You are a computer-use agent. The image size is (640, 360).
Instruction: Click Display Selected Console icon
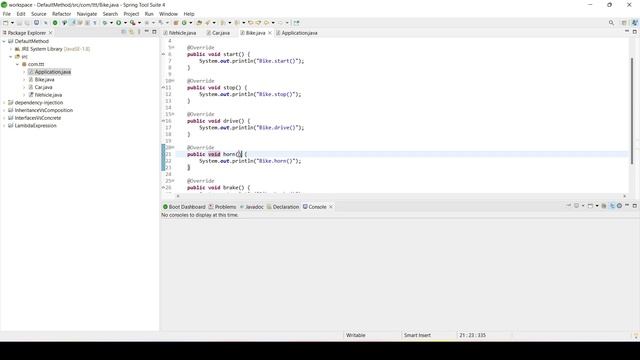(x=576, y=206)
